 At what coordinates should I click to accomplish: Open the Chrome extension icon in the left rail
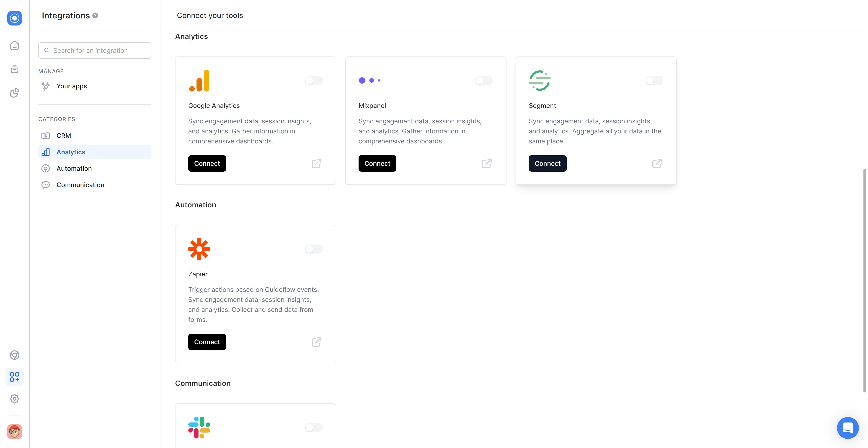[15, 355]
